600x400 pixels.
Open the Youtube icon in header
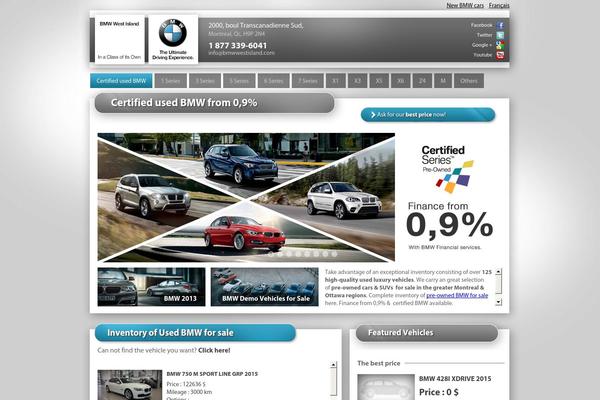pos(500,55)
